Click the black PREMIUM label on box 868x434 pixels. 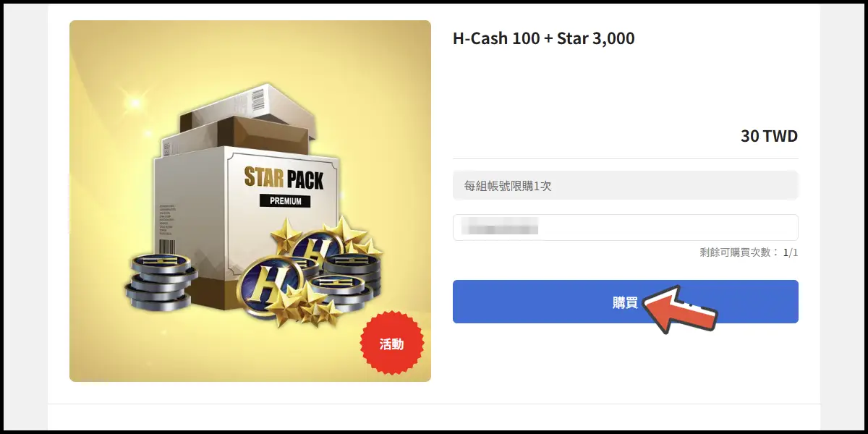pos(285,200)
